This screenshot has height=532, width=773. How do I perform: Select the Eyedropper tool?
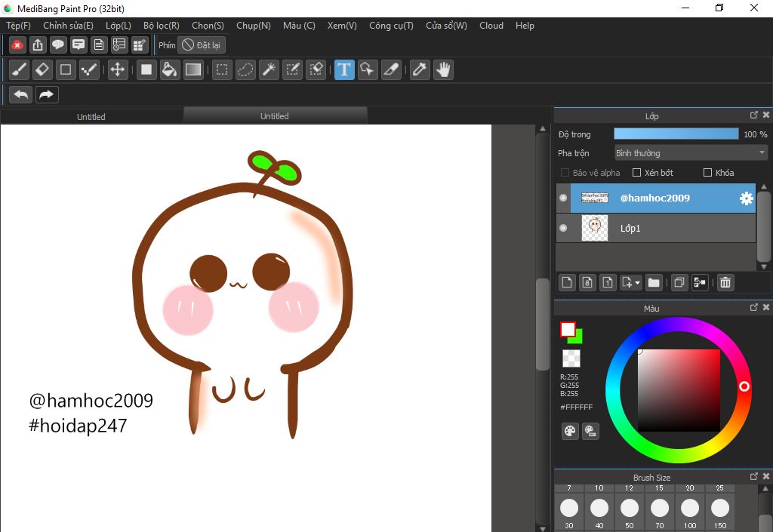click(419, 70)
